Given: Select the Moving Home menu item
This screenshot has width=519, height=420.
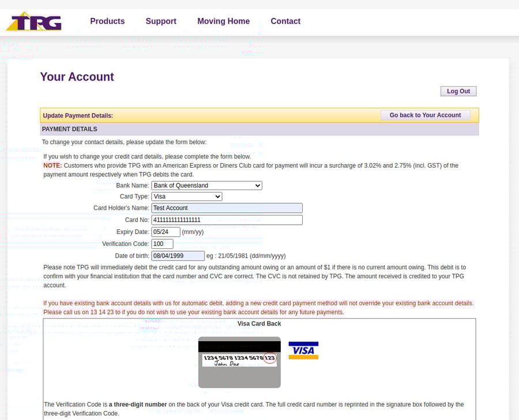Looking at the screenshot, I should [x=223, y=21].
